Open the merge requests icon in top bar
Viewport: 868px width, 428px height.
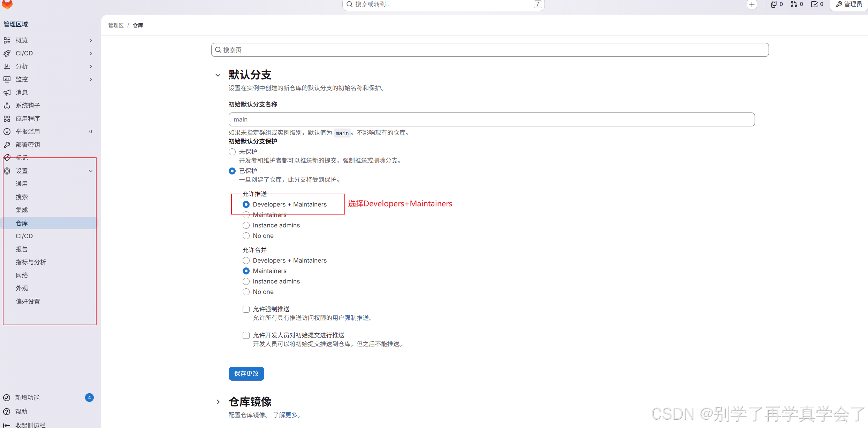click(794, 4)
